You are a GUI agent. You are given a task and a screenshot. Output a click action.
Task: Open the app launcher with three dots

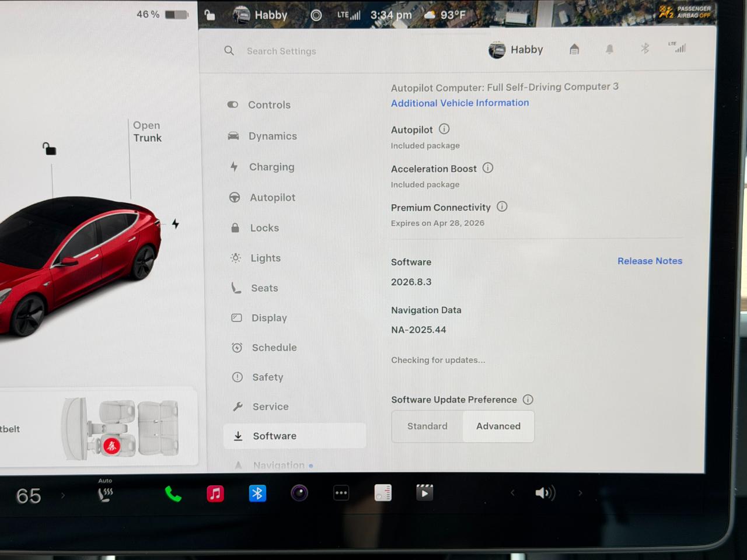pyautogui.click(x=341, y=493)
